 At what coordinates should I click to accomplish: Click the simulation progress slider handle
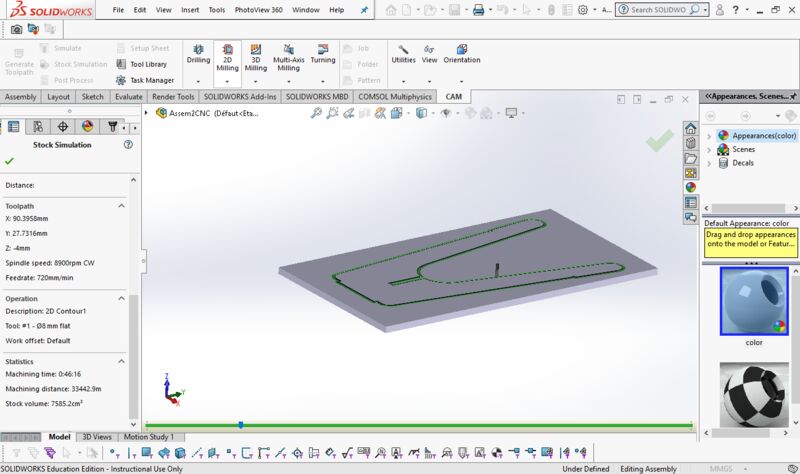(241, 425)
